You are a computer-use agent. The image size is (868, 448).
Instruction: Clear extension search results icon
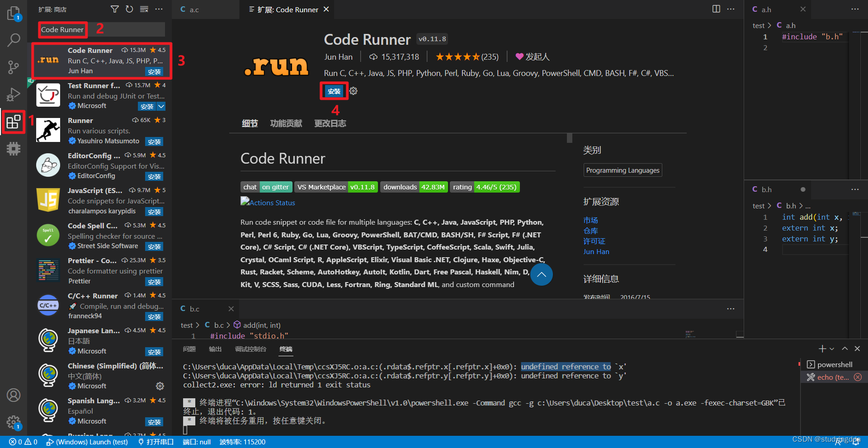pos(144,9)
